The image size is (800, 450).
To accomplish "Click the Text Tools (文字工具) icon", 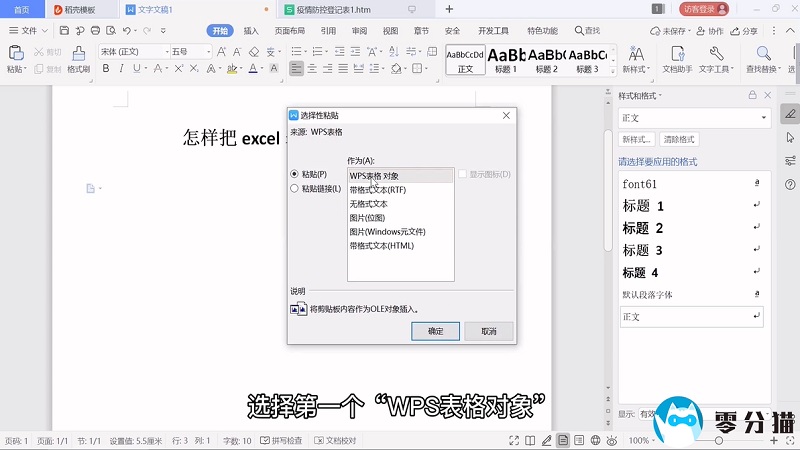I will point(715,54).
